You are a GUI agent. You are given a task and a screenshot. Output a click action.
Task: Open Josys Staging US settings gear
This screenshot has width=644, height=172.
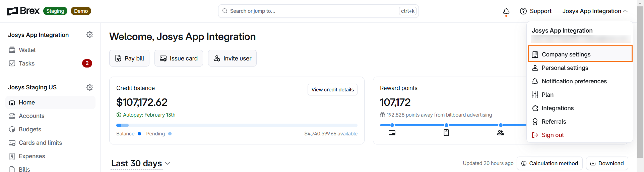coord(90,87)
